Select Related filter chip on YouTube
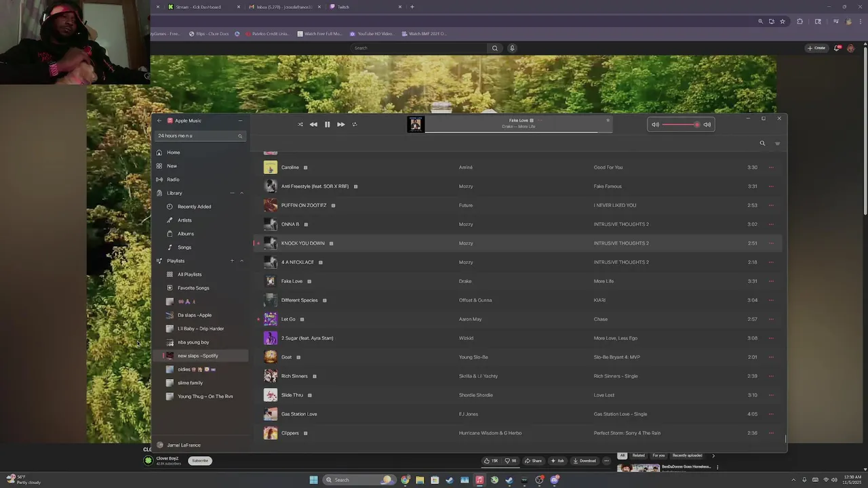 [x=638, y=455]
